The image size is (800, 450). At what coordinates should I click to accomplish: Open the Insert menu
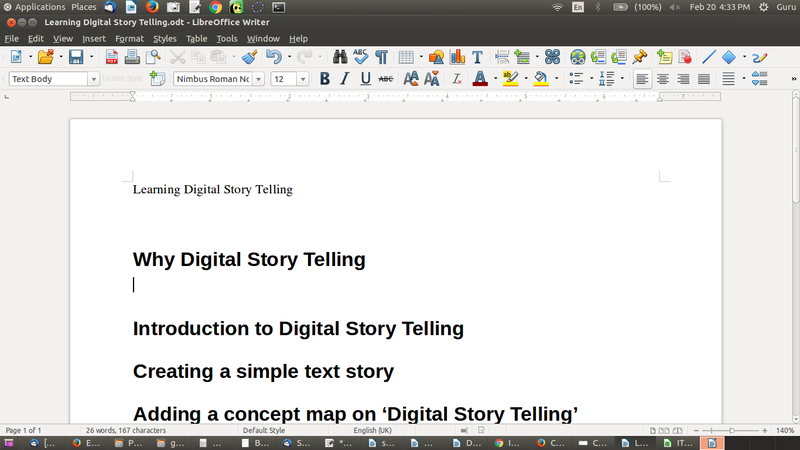click(94, 39)
